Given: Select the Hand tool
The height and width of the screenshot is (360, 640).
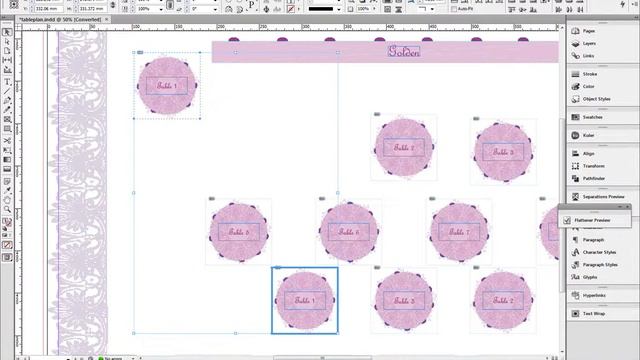Looking at the screenshot, I should [x=7, y=200].
